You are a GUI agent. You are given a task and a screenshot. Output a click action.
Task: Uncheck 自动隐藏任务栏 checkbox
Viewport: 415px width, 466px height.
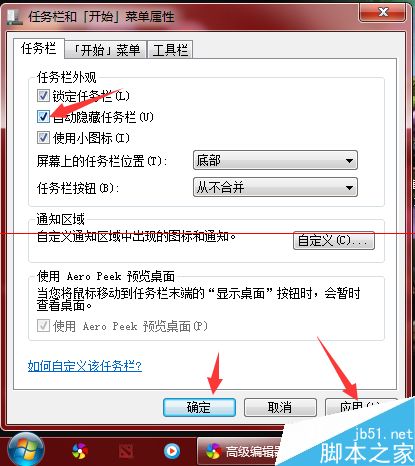[43, 117]
